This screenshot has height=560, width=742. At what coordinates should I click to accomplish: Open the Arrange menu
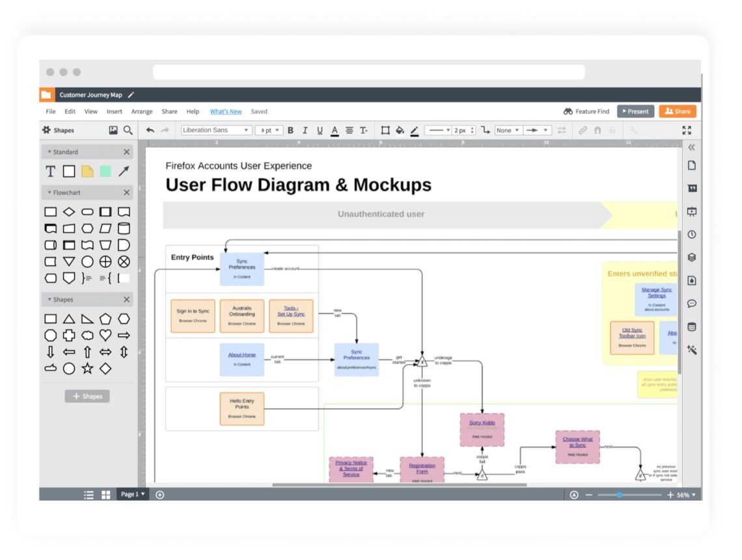point(142,112)
